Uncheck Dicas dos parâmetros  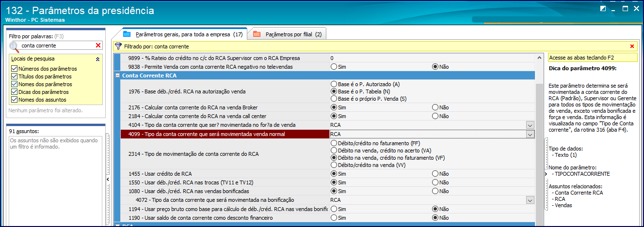click(14, 92)
